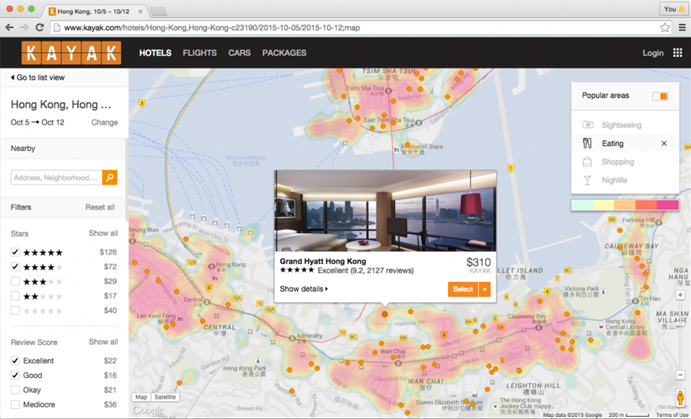Click the Victoria Park map marker
Screen dimensions: 691x419
(603, 292)
